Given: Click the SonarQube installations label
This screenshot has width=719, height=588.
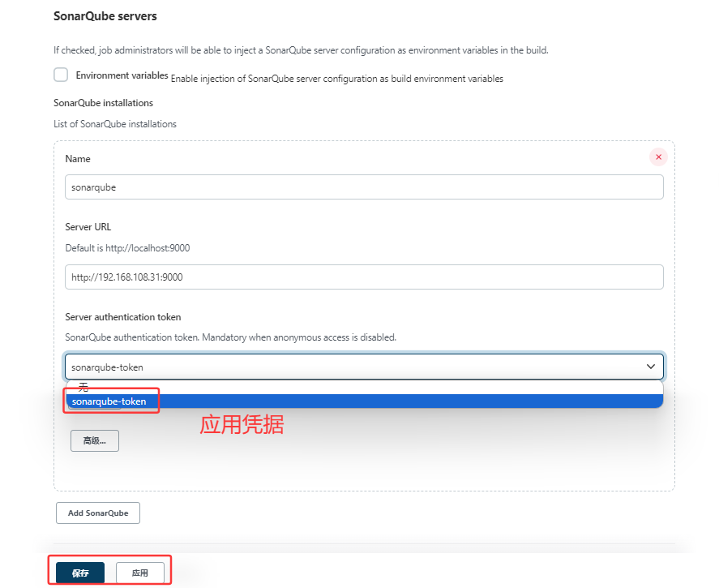Looking at the screenshot, I should [103, 103].
